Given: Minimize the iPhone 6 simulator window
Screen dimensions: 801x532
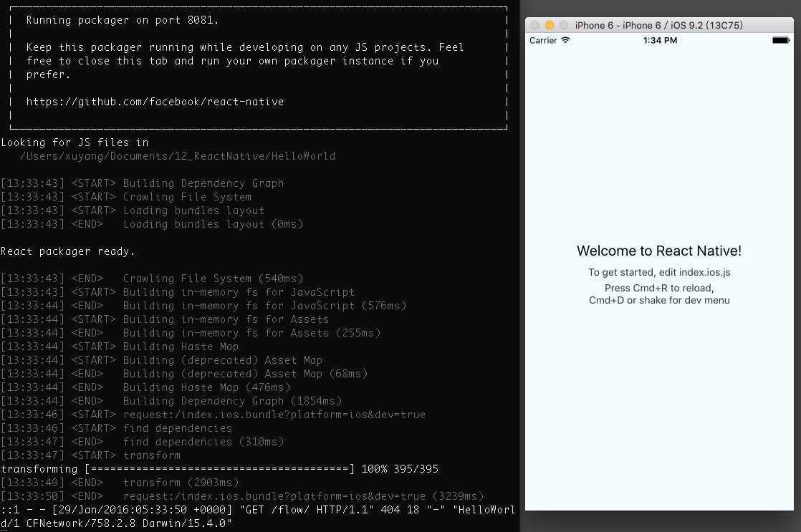Looking at the screenshot, I should click(x=550, y=25).
